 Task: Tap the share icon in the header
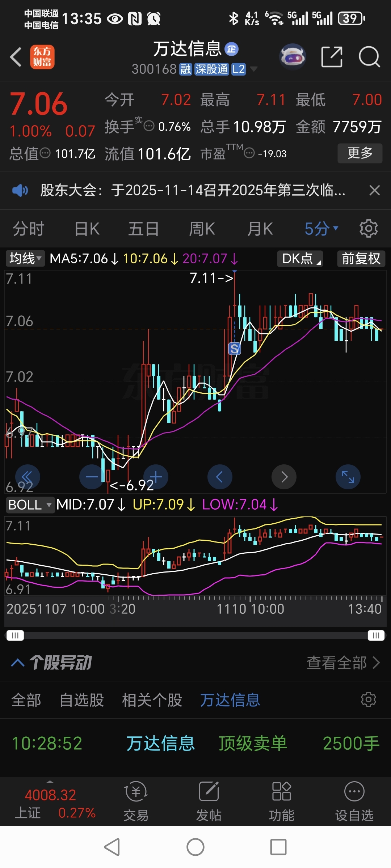click(x=332, y=57)
